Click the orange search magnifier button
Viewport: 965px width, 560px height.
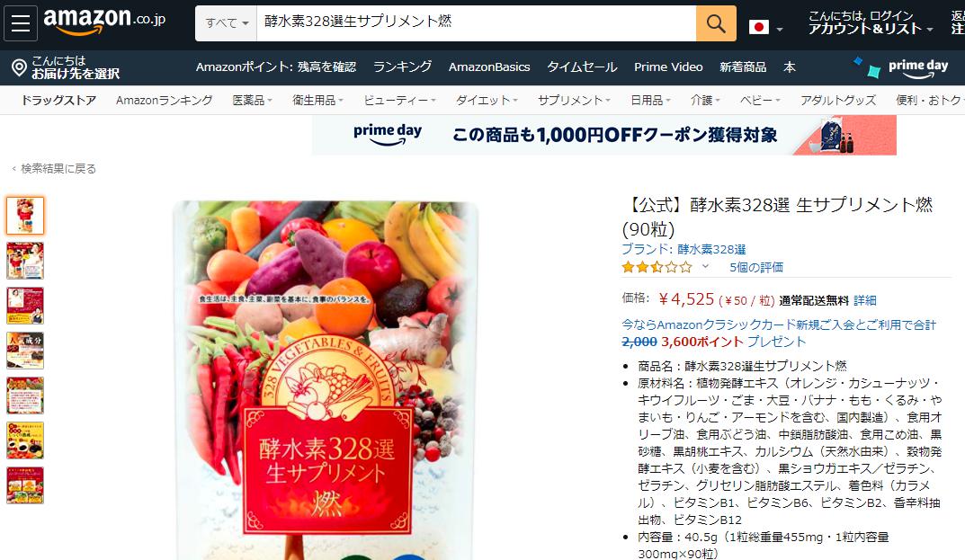716,23
